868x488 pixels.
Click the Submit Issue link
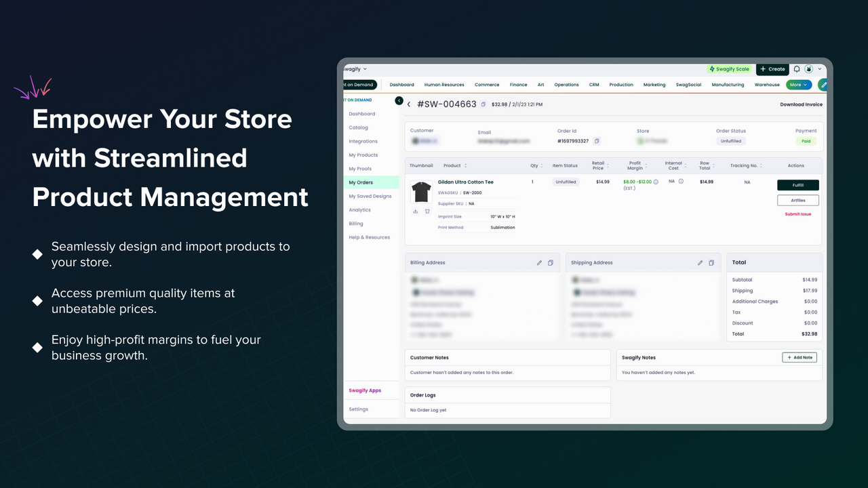(x=798, y=214)
